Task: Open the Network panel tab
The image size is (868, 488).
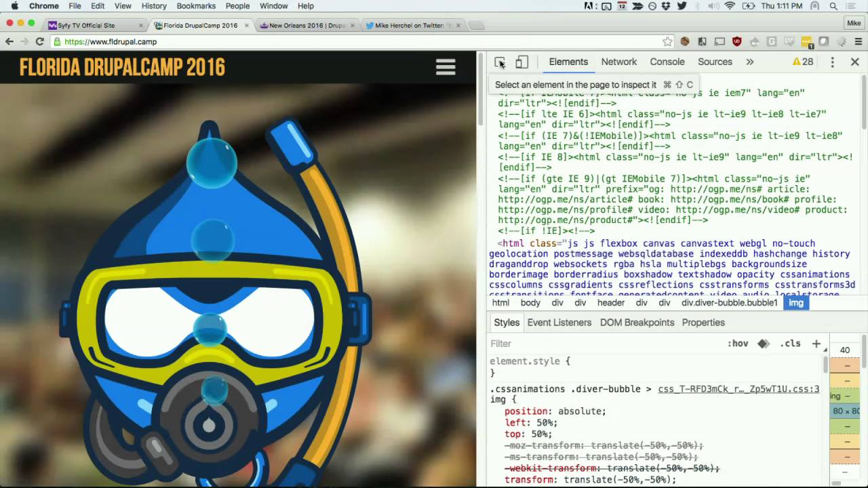Action: coord(619,62)
